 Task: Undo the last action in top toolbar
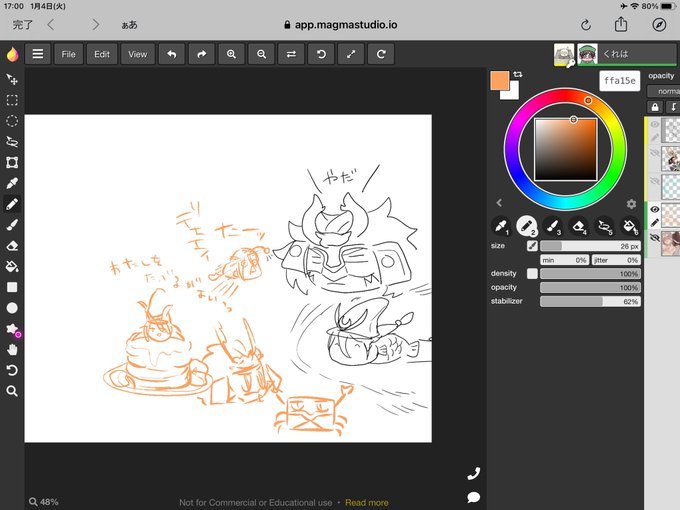(x=172, y=54)
